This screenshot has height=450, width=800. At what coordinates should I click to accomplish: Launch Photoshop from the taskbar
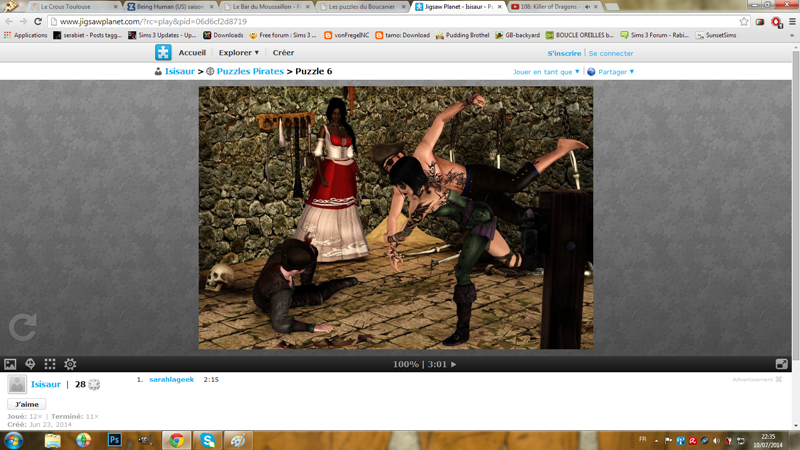click(115, 440)
